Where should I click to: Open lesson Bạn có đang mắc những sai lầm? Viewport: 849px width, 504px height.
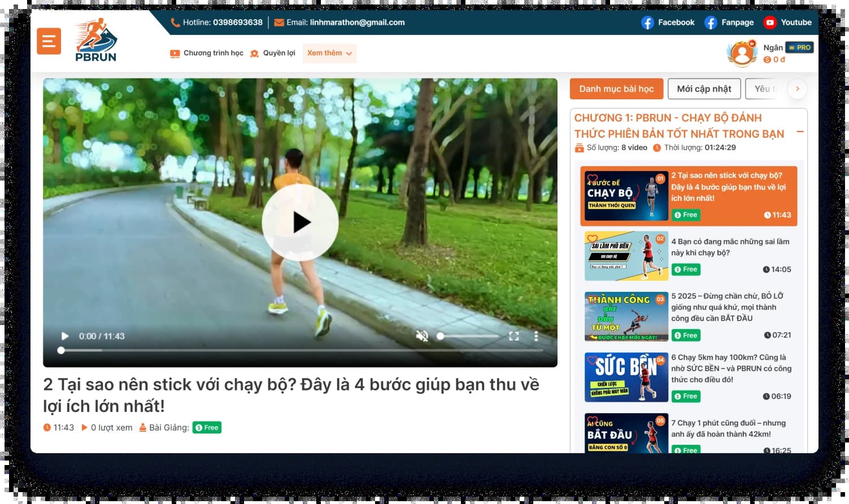click(x=730, y=247)
